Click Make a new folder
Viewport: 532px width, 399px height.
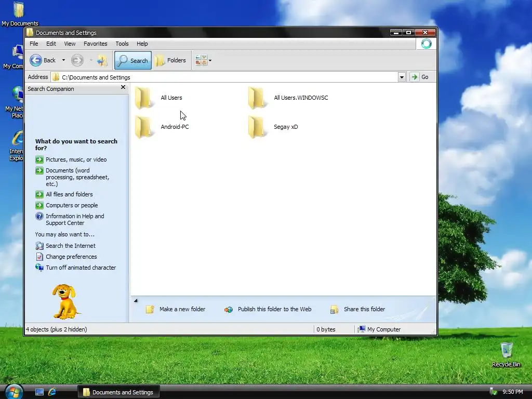click(x=182, y=309)
